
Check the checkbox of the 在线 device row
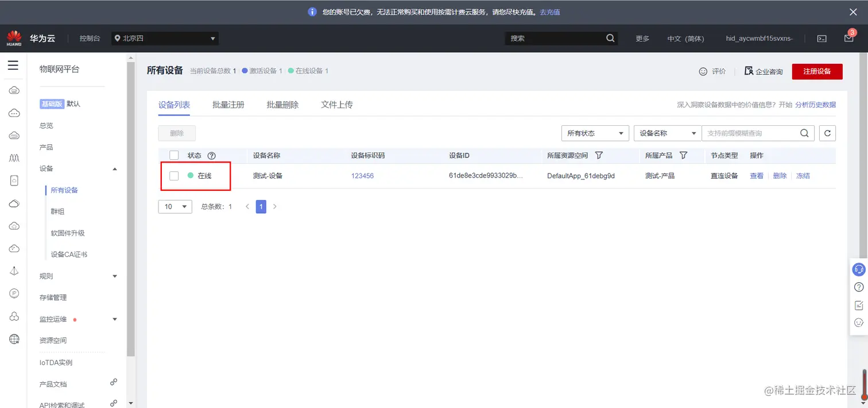click(173, 176)
